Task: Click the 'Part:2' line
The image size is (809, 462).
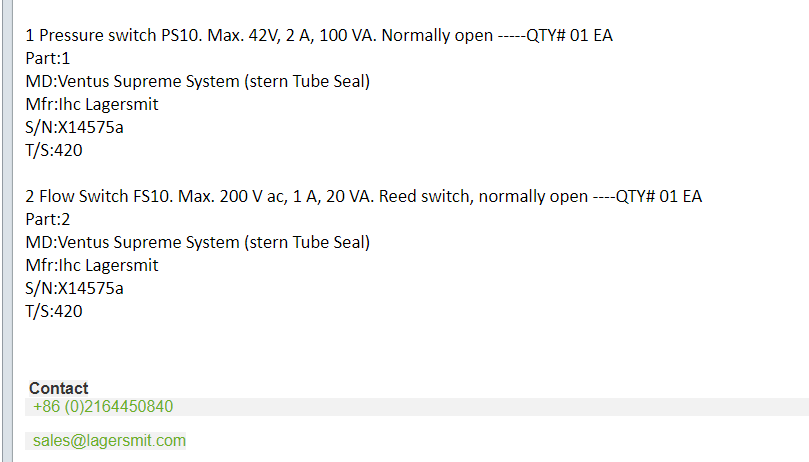Action: (x=48, y=219)
